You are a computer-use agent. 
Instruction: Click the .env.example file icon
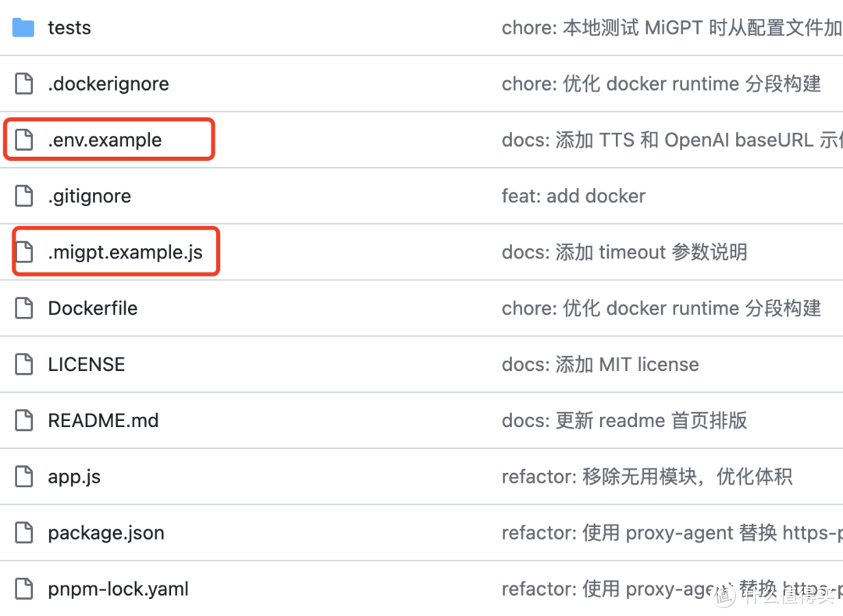coord(24,140)
